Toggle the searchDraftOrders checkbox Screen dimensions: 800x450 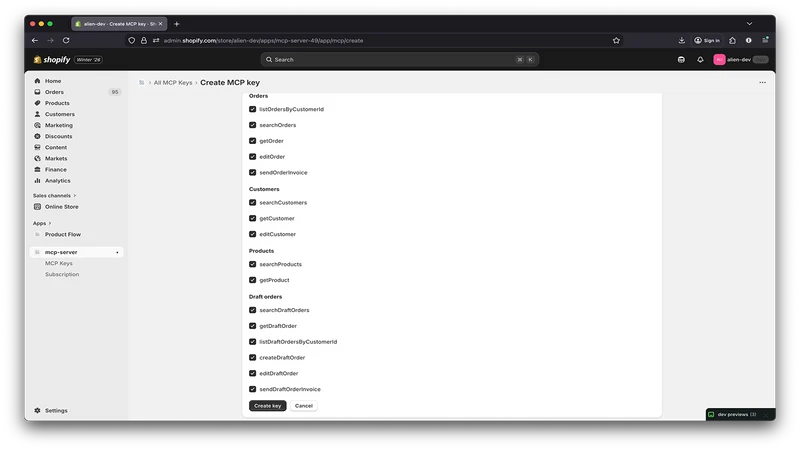pyautogui.click(x=253, y=310)
